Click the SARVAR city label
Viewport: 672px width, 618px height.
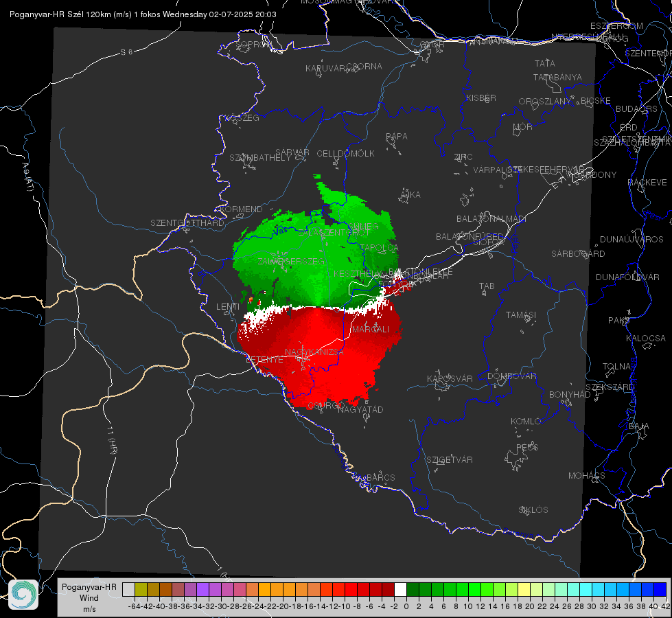292,152
